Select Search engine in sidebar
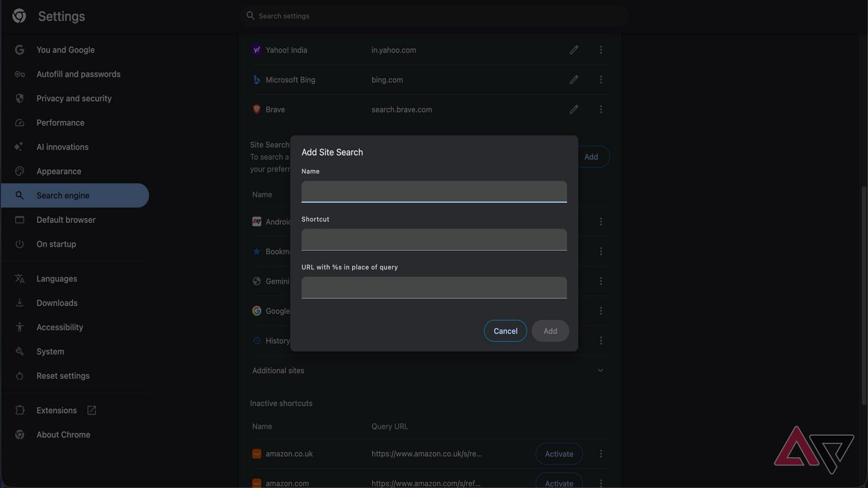Viewport: 868px width, 488px height. 75,196
